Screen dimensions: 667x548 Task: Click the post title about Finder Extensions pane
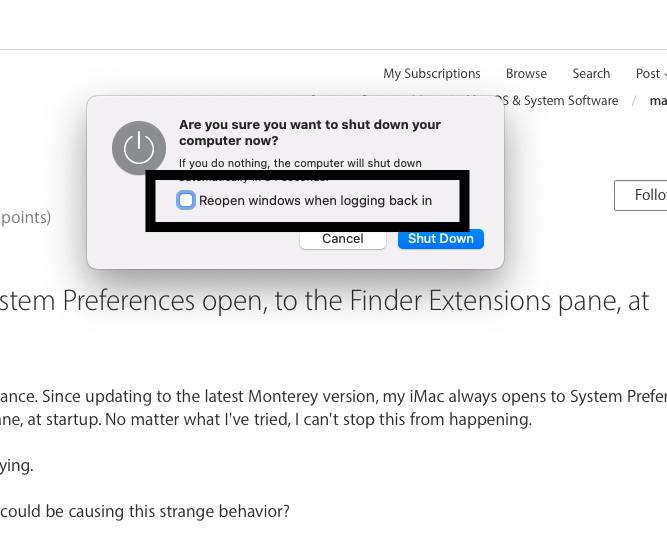(325, 300)
